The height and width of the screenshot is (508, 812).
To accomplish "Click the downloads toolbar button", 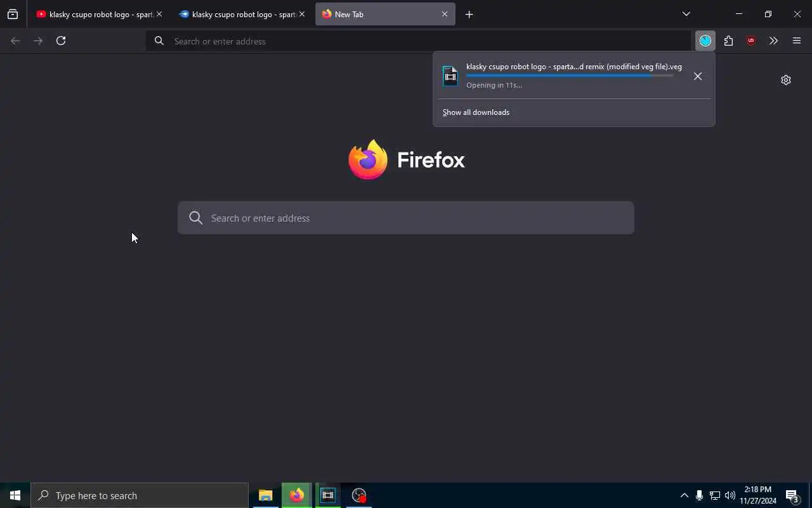I will pyautogui.click(x=705, y=41).
